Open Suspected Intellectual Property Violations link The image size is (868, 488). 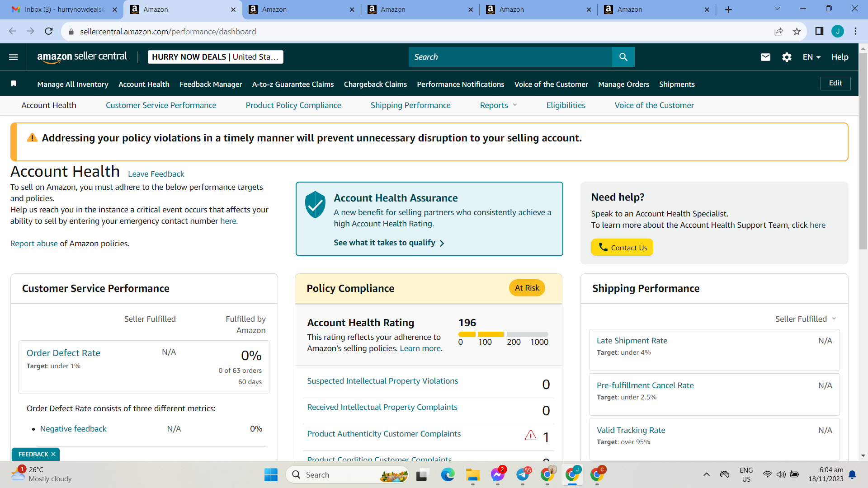[382, 381]
